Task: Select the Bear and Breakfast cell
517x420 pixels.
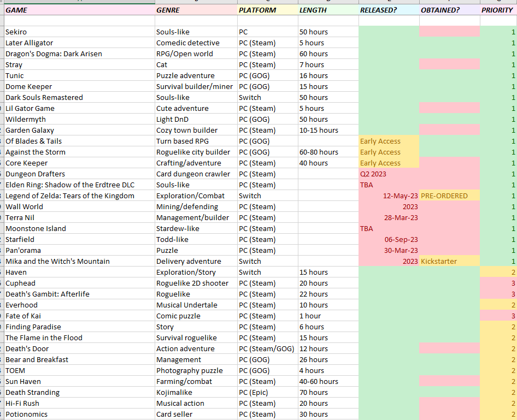Action: (79, 359)
